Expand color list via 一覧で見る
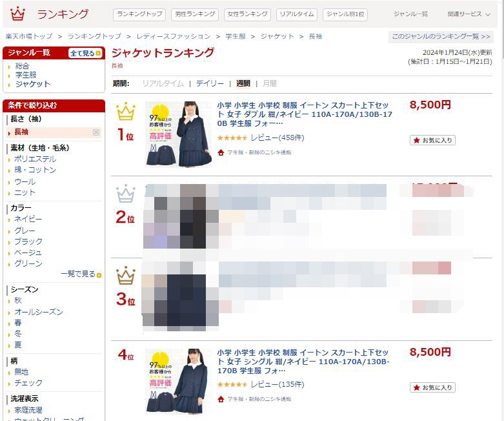 [81, 274]
